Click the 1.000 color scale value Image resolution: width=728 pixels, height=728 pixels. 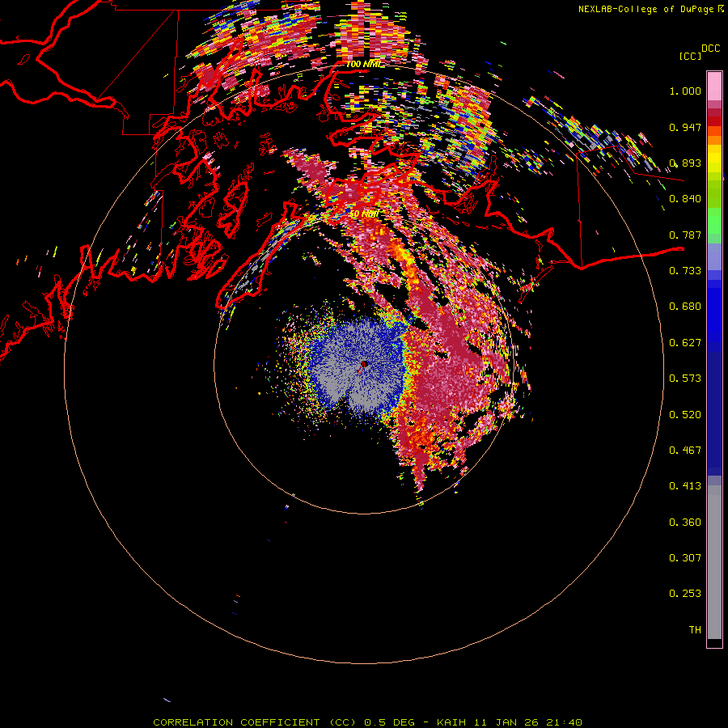pyautogui.click(x=685, y=91)
